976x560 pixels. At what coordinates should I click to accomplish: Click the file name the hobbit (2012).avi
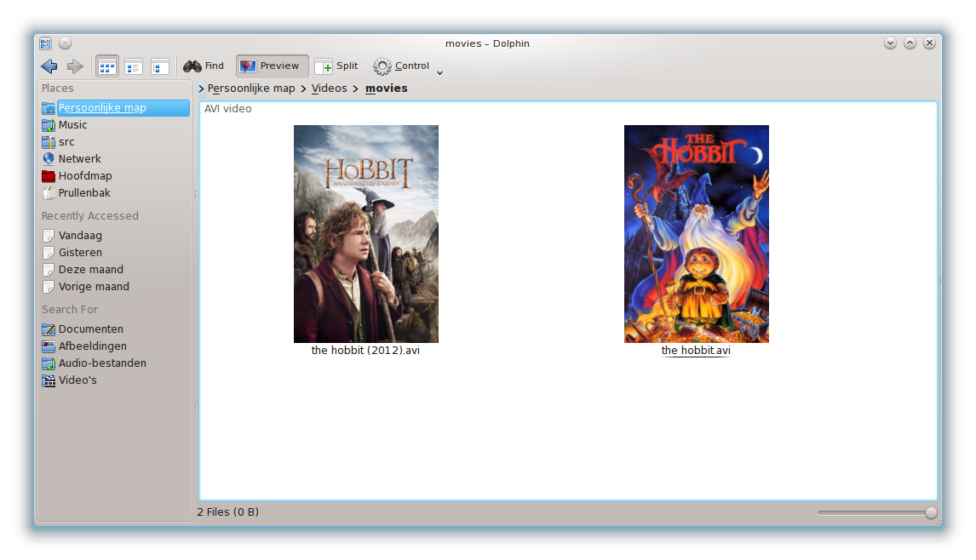click(x=365, y=351)
